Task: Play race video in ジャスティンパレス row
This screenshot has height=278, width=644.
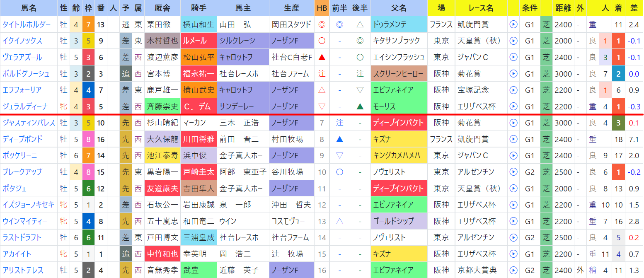Action: pyautogui.click(x=513, y=123)
